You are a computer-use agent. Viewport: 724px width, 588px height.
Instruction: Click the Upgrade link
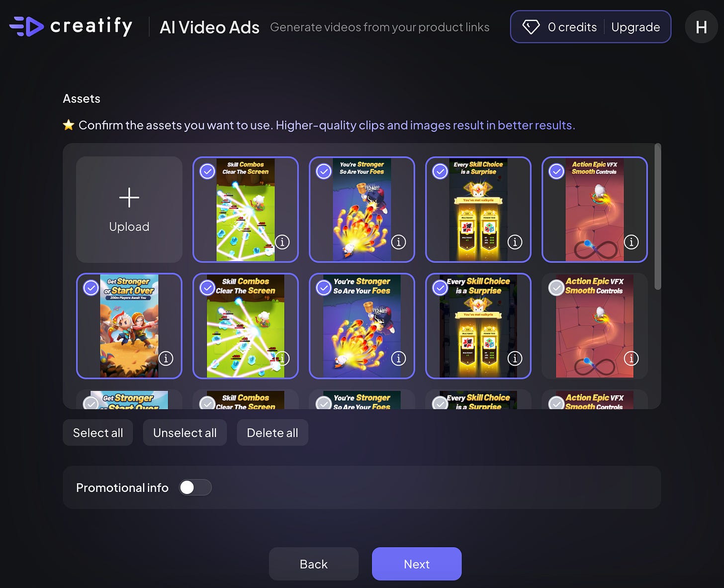point(635,27)
